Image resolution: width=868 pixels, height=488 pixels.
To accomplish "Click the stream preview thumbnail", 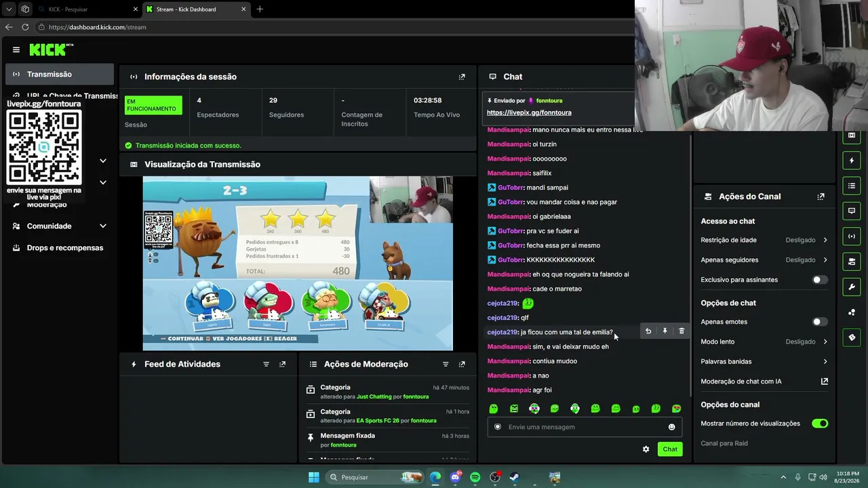I will (x=298, y=263).
